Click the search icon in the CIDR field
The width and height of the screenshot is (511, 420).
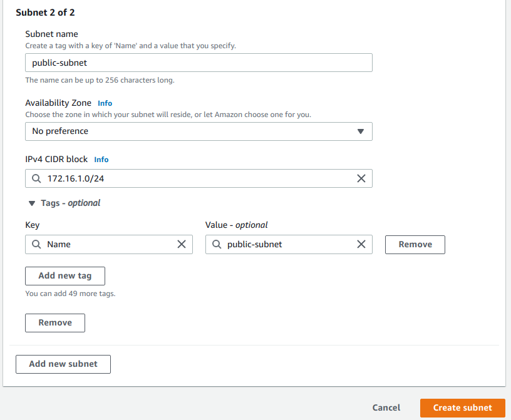(x=36, y=178)
